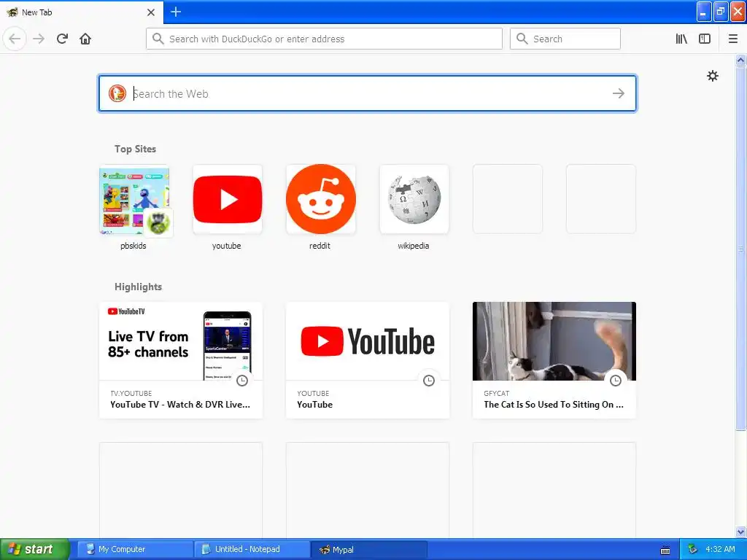This screenshot has width=747, height=560.
Task: Click the keyboard icon in taskbar
Action: point(665,550)
